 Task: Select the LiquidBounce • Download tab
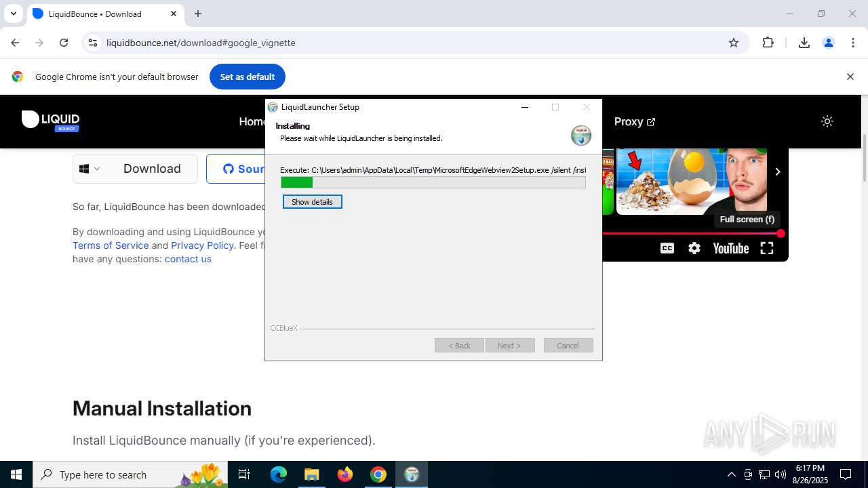click(105, 14)
